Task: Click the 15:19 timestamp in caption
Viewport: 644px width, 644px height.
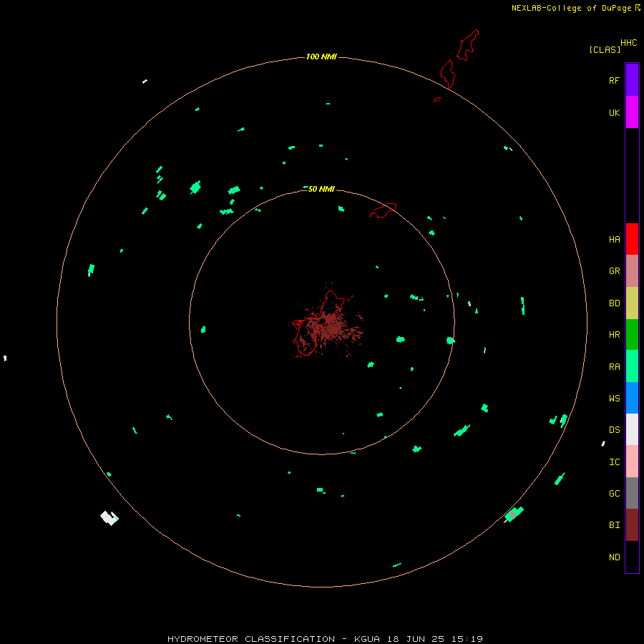Action: tap(466, 639)
